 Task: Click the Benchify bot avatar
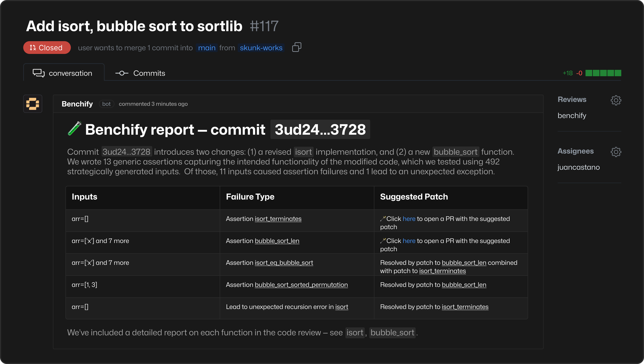[x=33, y=104]
